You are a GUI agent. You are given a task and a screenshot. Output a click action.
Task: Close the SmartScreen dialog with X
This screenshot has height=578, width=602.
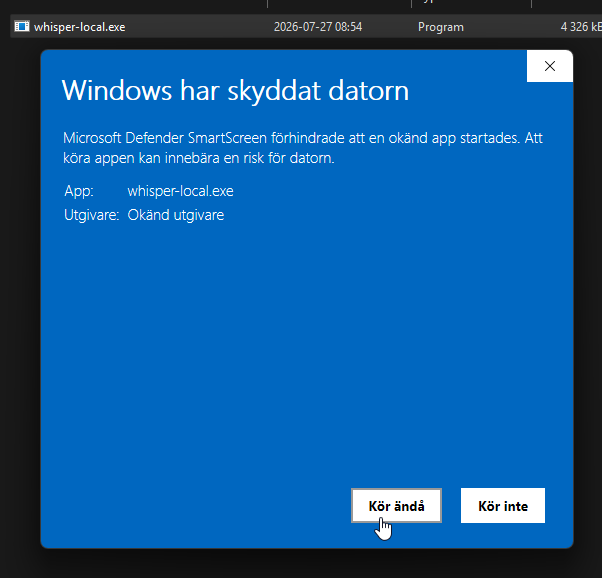tap(550, 66)
